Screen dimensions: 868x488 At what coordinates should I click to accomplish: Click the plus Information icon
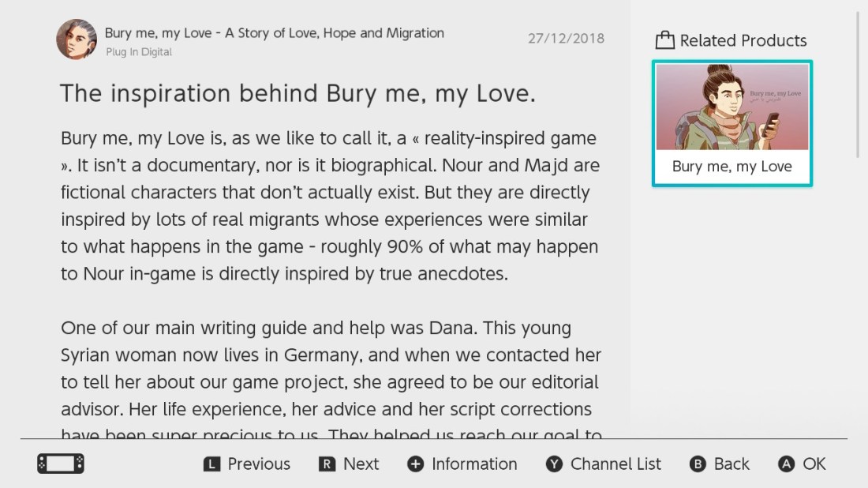(x=416, y=464)
